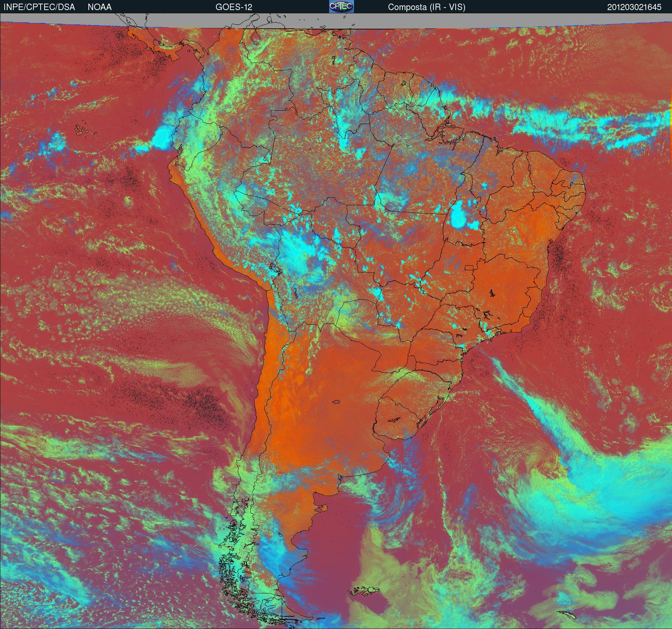
Task: Click the NOAA label in the header
Action: [100, 7]
